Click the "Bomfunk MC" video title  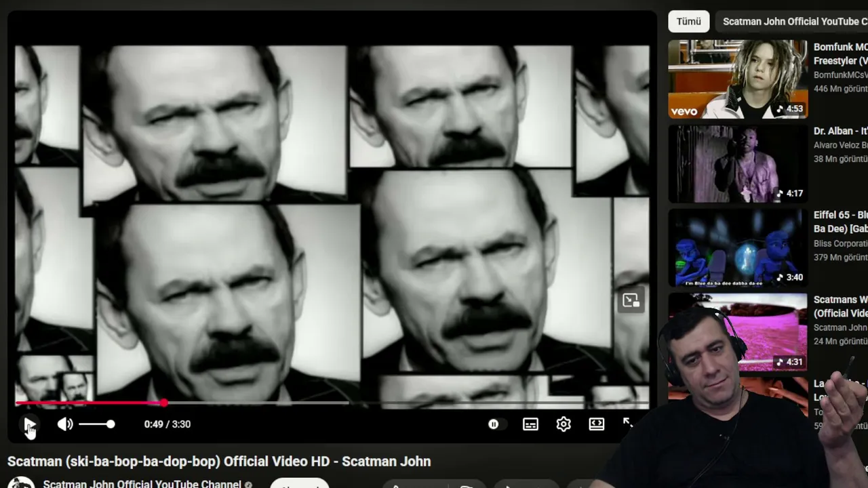[x=841, y=54]
